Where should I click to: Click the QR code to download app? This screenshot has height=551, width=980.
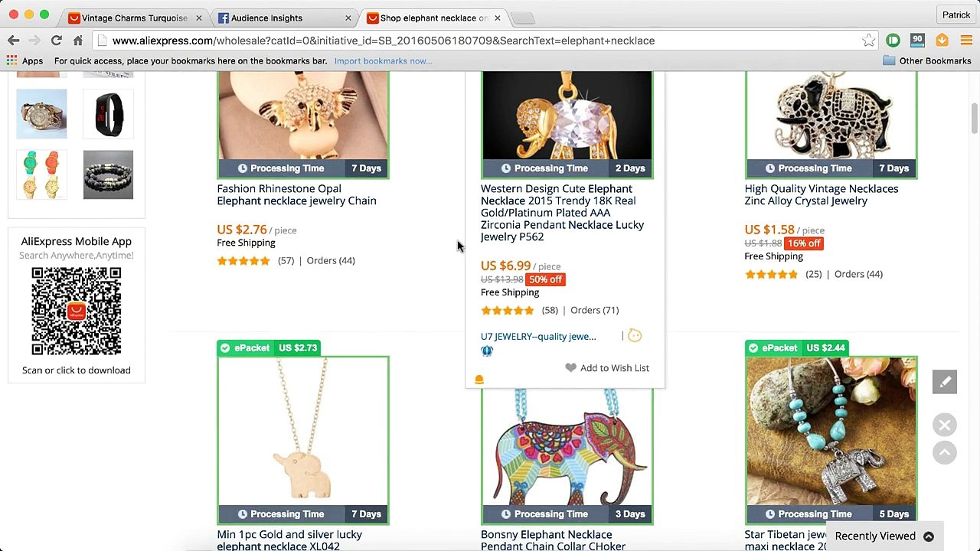[76, 311]
